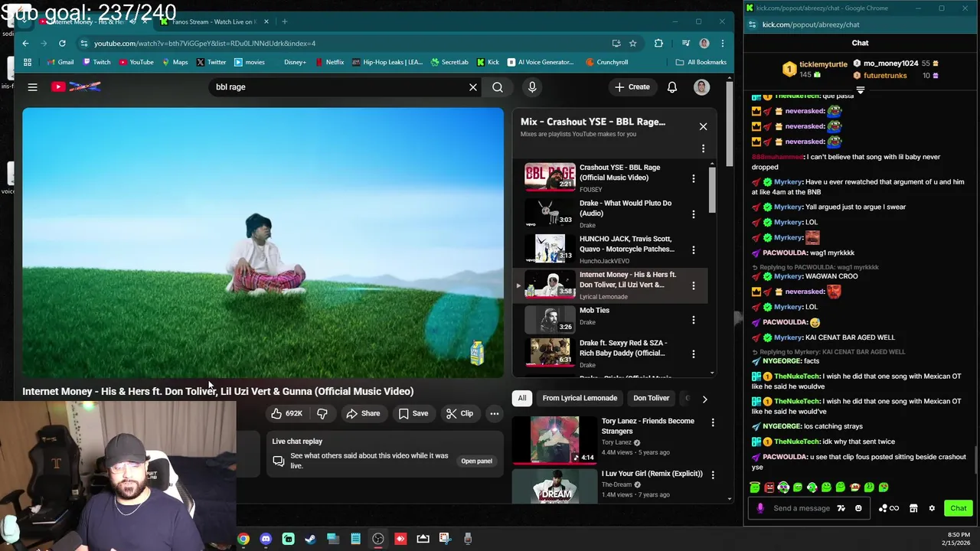
Task: Go back in Chrome browser
Action: click(25, 44)
